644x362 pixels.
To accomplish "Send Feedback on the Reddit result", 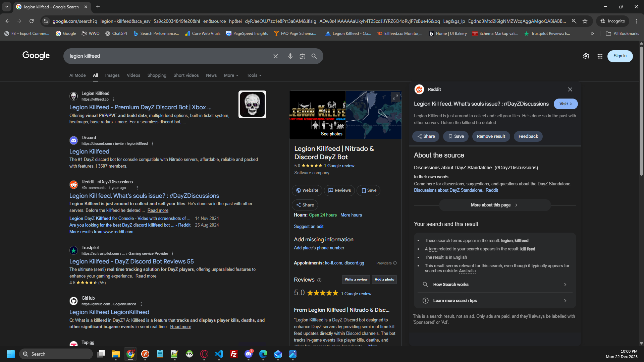I will click(x=528, y=136).
